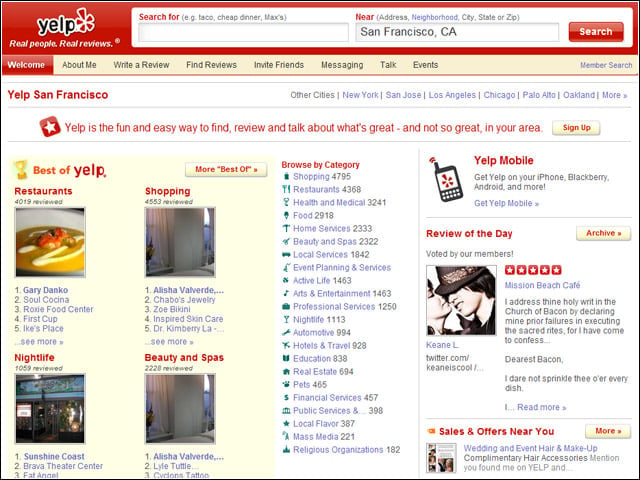The image size is (640, 480).
Task: Open the Restaurants soup photo thumbnail
Action: 50,242
